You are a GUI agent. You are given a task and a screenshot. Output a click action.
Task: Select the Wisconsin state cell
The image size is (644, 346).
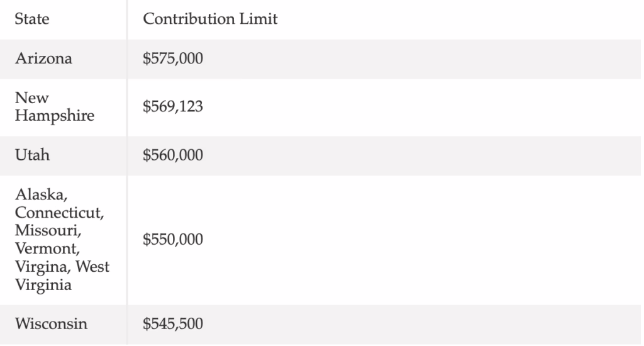pyautogui.click(x=51, y=325)
